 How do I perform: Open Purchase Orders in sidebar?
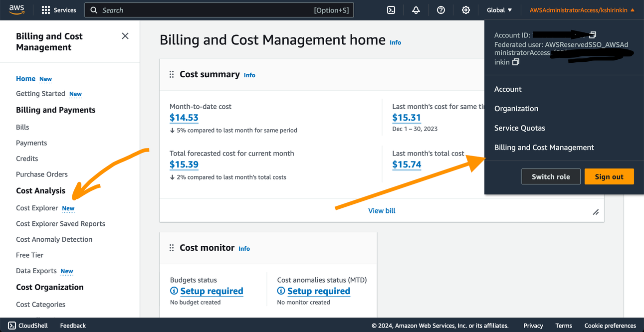(42, 174)
